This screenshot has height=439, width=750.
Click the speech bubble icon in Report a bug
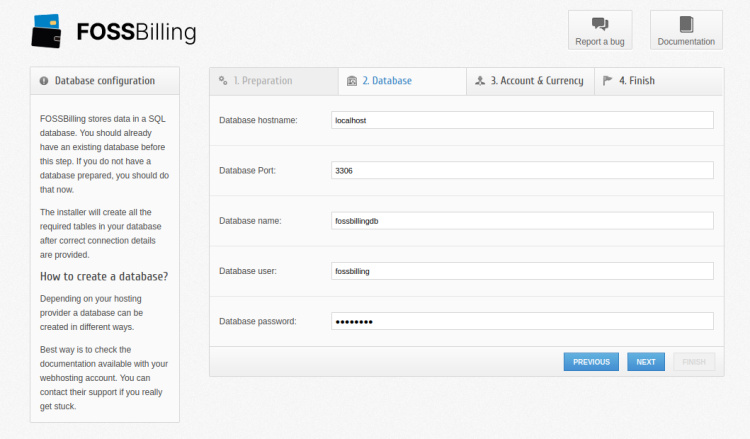[x=600, y=24]
